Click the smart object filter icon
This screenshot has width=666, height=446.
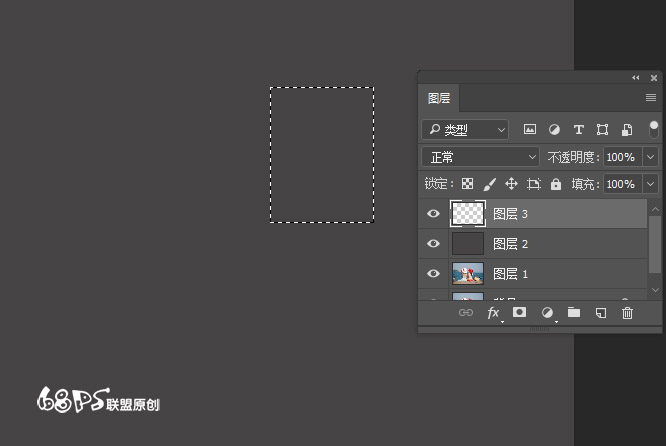[x=627, y=129]
